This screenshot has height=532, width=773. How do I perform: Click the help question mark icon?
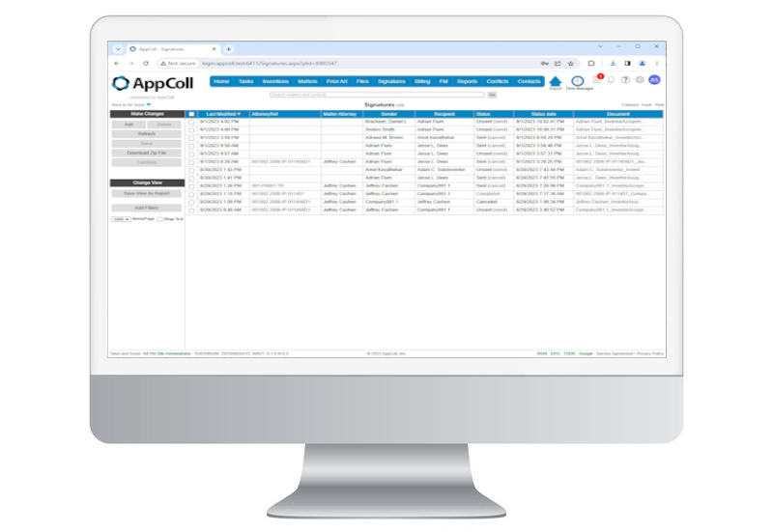click(x=625, y=80)
